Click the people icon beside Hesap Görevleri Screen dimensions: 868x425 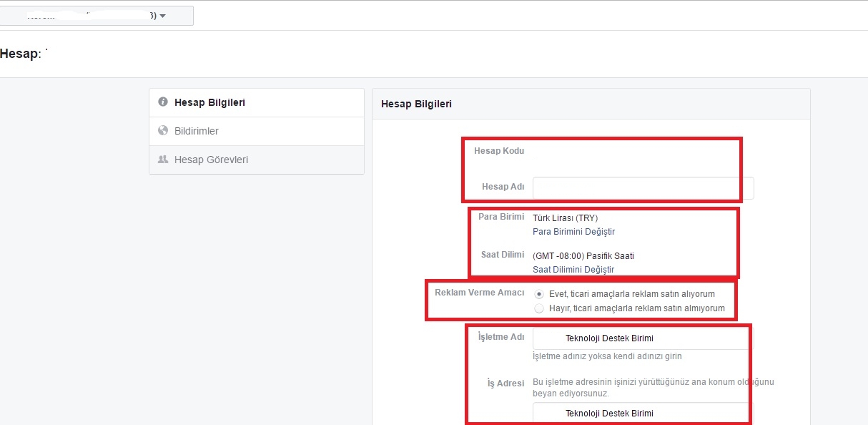[x=162, y=160]
